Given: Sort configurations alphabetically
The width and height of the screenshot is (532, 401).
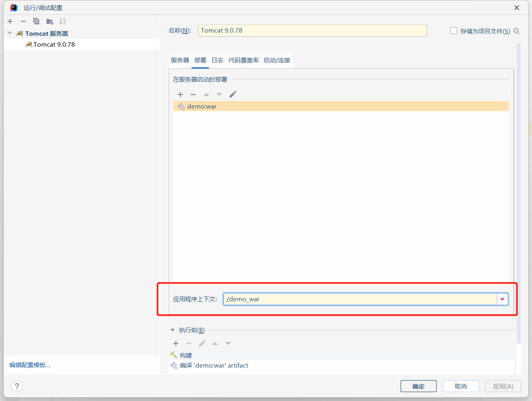Looking at the screenshot, I should 62,21.
